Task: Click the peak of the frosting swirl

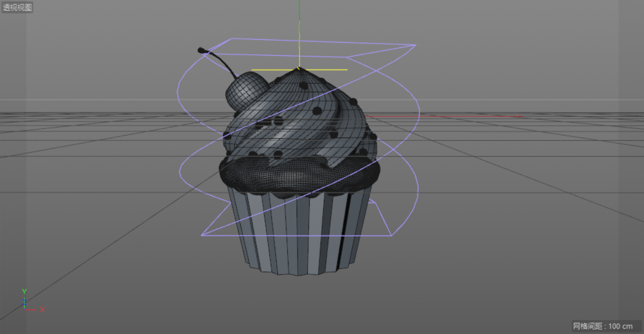Action: coord(298,70)
